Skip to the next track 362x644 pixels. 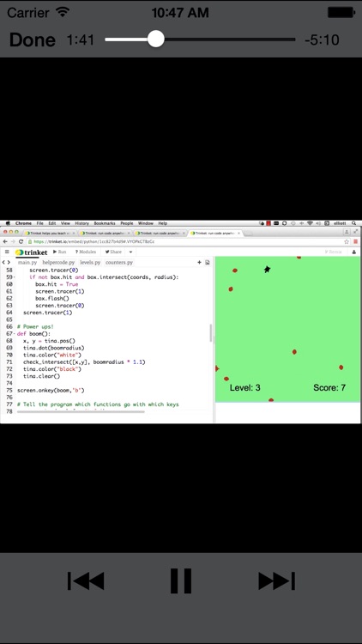(x=276, y=580)
